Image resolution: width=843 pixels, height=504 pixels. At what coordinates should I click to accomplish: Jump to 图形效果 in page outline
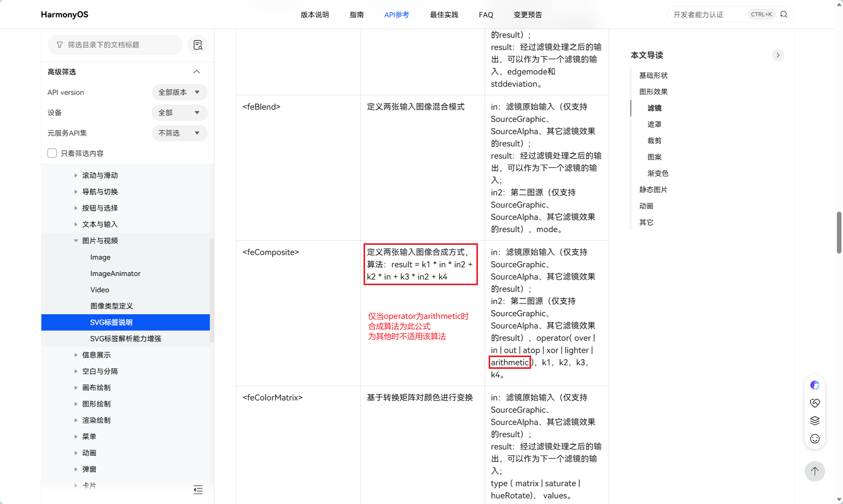653,92
